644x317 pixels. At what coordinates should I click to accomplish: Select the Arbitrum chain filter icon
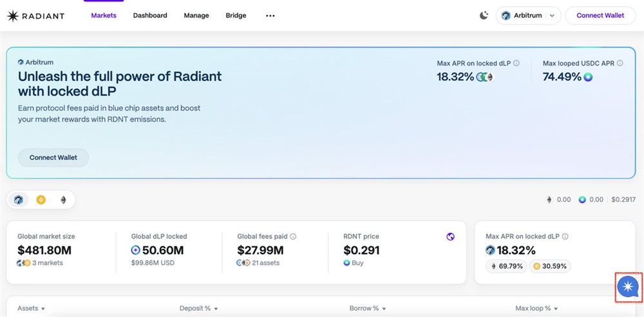(x=19, y=200)
